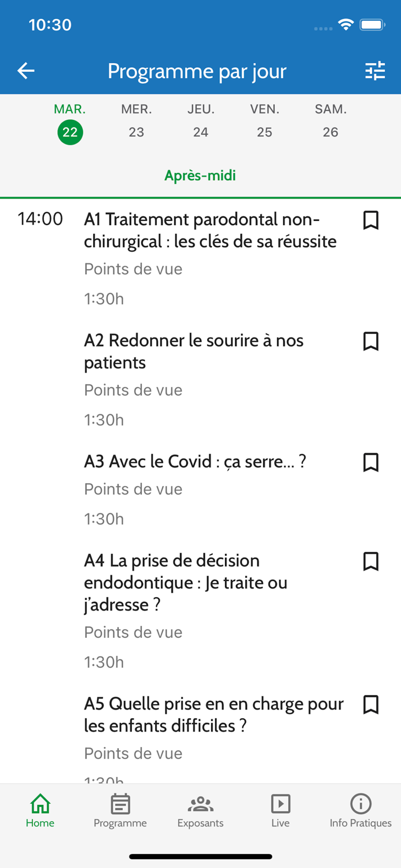Toggle bookmark for A4 endodontique session

tap(371, 561)
